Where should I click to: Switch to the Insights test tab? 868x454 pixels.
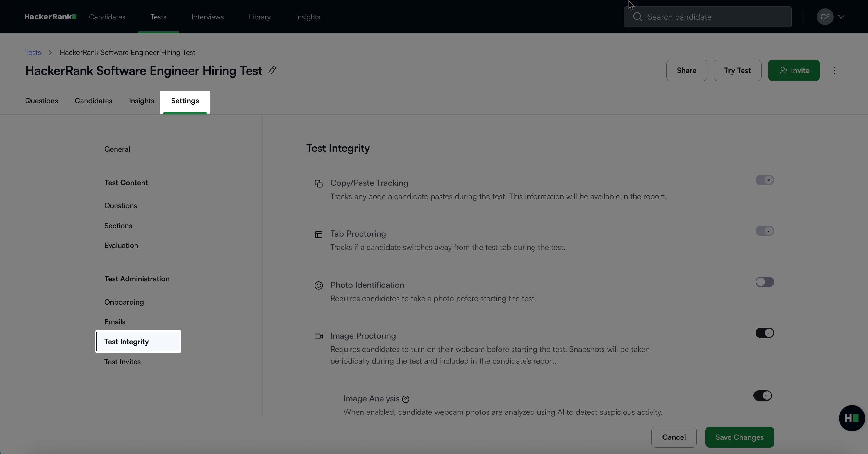[x=142, y=101]
